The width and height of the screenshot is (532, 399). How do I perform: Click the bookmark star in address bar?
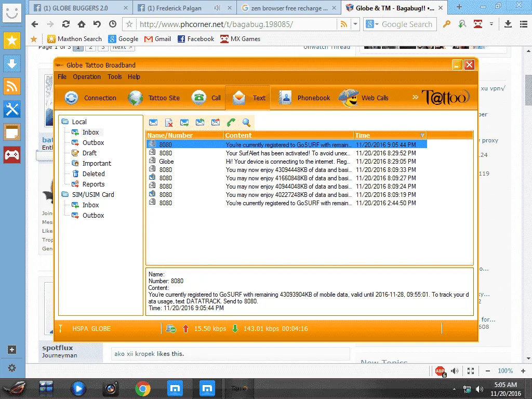tap(129, 24)
